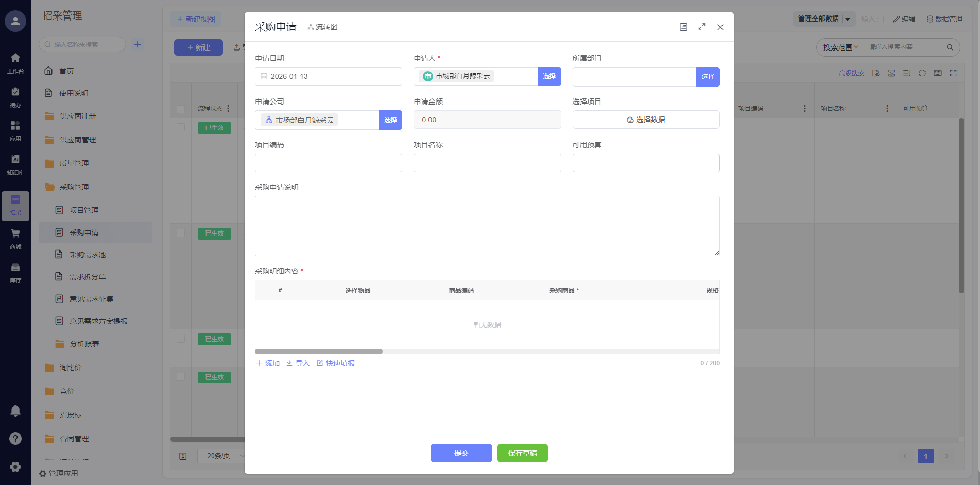This screenshot has height=485, width=980.
Task: Click the notification bell icon
Action: (15, 411)
